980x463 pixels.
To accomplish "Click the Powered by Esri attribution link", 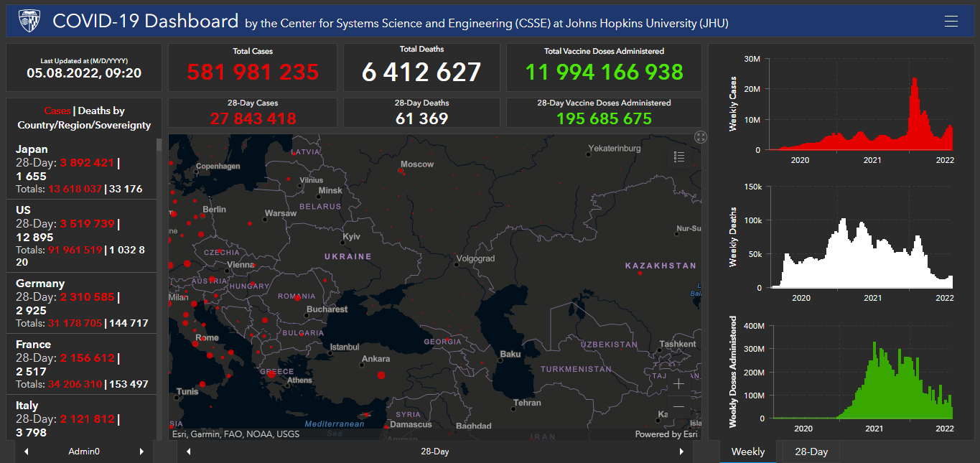I will (x=666, y=434).
